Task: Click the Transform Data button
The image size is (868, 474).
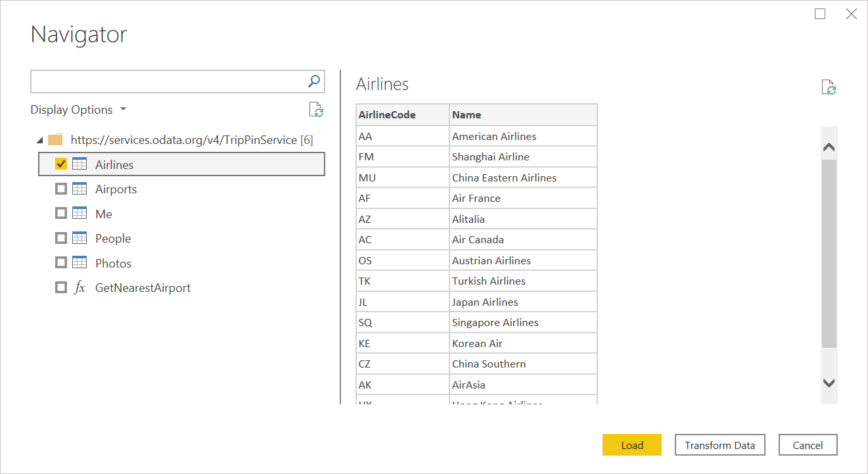Action: coord(720,445)
